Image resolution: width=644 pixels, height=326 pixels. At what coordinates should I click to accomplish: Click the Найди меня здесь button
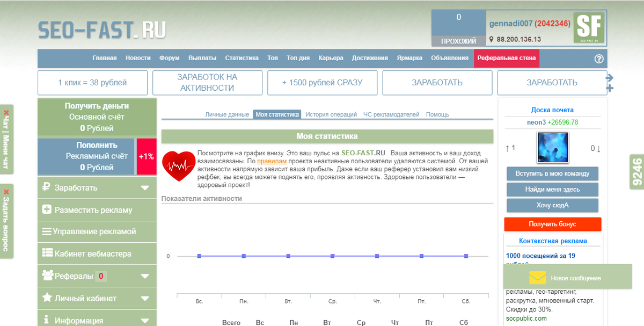click(x=552, y=189)
